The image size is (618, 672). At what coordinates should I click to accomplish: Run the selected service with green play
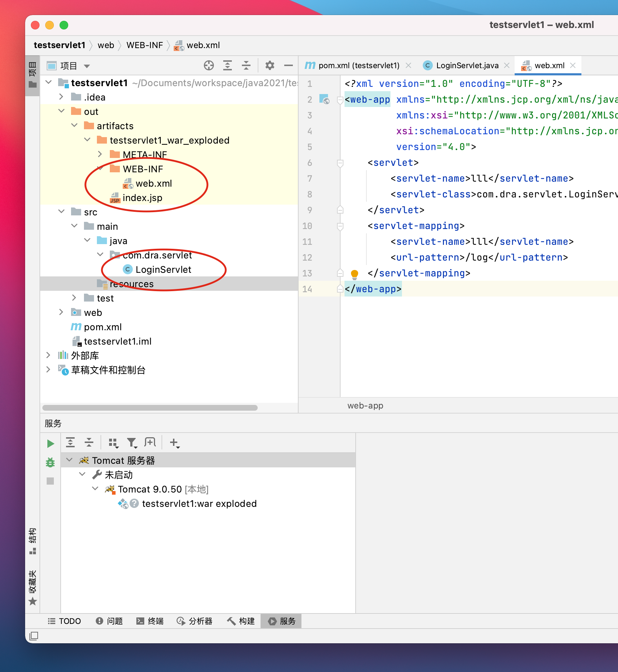[x=51, y=444]
